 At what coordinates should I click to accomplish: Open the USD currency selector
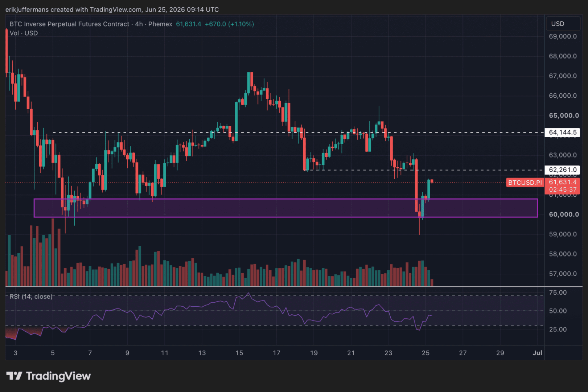click(563, 24)
